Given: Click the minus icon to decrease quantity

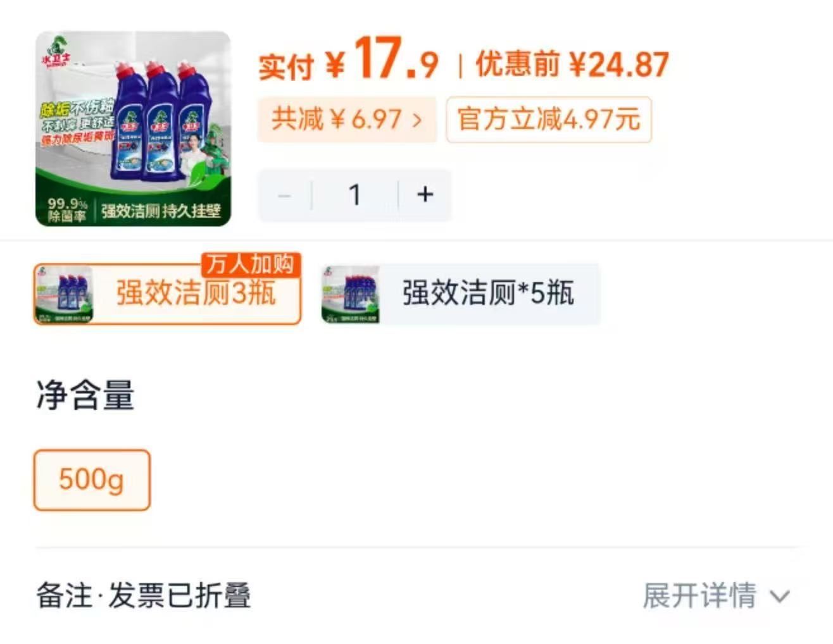Looking at the screenshot, I should [x=284, y=195].
